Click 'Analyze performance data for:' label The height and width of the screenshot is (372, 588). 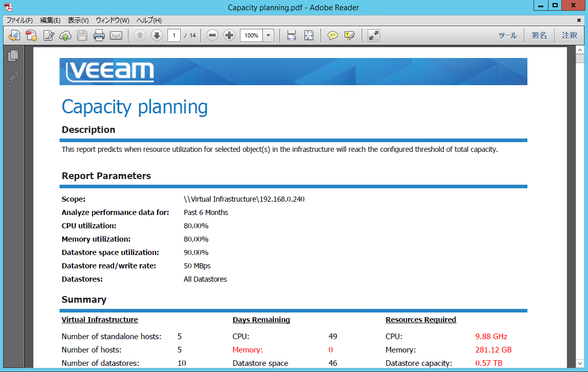coord(115,212)
